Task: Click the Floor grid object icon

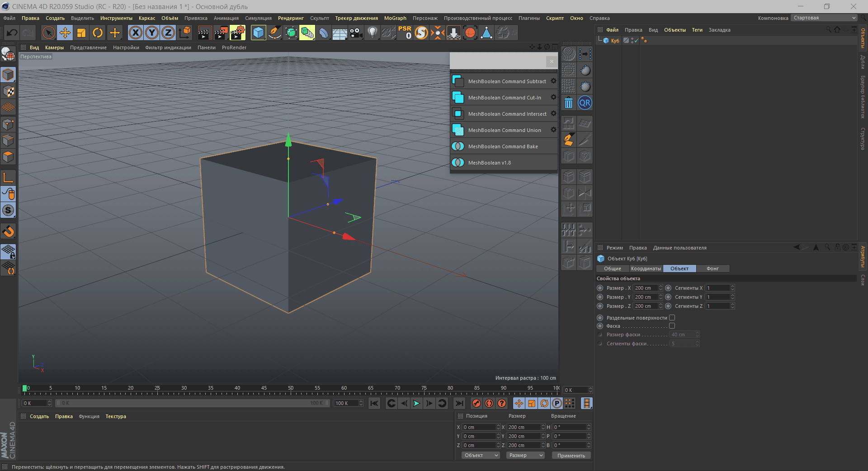Action: tap(340, 33)
